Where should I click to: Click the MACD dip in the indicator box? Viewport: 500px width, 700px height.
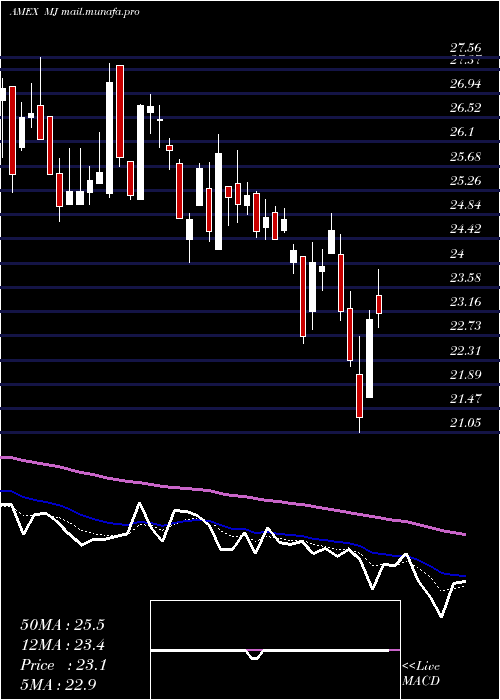pos(254,655)
